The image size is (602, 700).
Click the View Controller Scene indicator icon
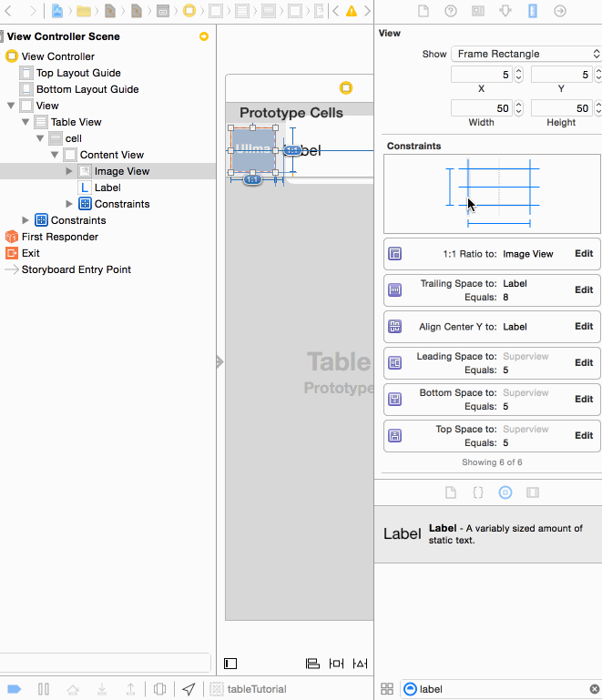[204, 36]
